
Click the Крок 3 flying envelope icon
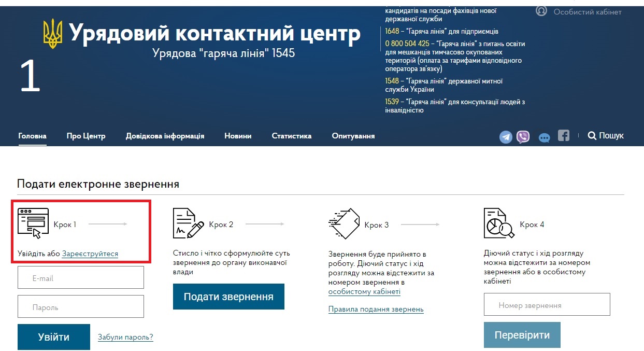(344, 223)
